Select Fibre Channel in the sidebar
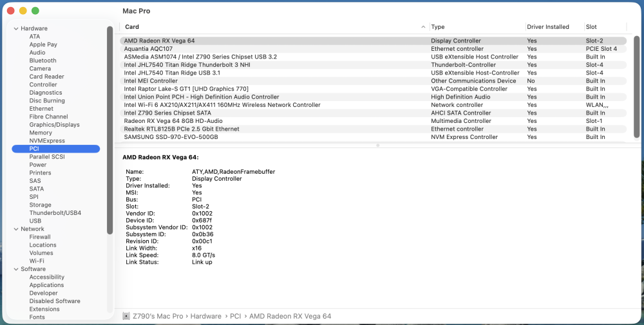Screen dimensions: 644x325 click(x=48, y=116)
